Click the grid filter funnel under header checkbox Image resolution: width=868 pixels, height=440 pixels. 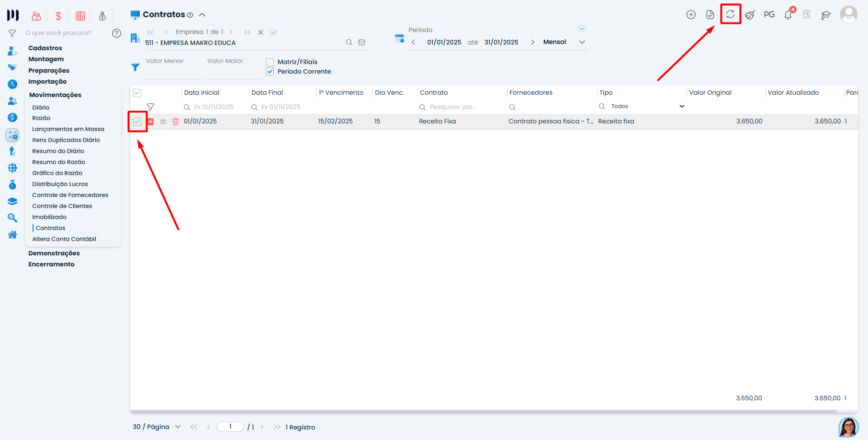(x=150, y=107)
